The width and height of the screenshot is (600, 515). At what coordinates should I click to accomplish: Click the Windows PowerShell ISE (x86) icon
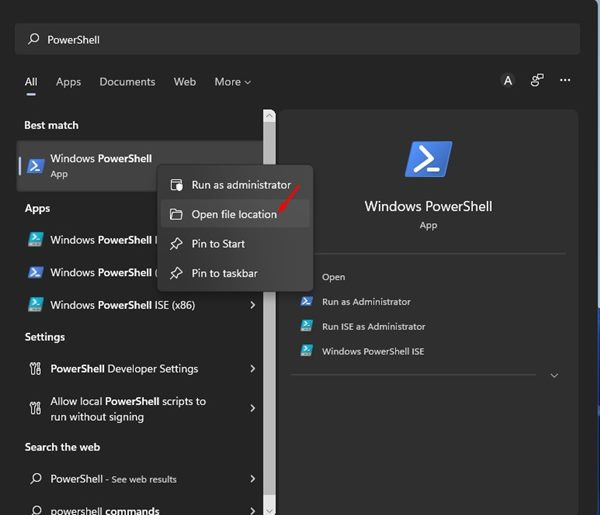point(36,305)
